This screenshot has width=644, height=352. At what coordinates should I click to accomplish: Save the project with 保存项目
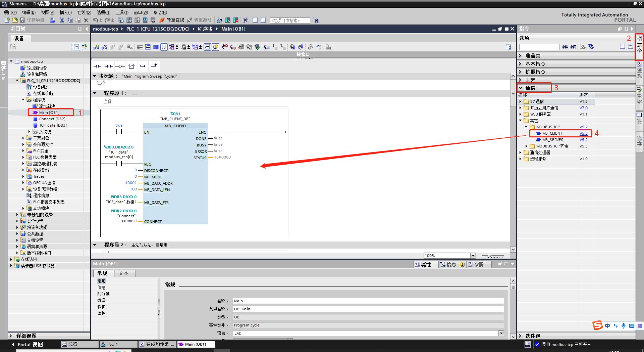(32, 20)
